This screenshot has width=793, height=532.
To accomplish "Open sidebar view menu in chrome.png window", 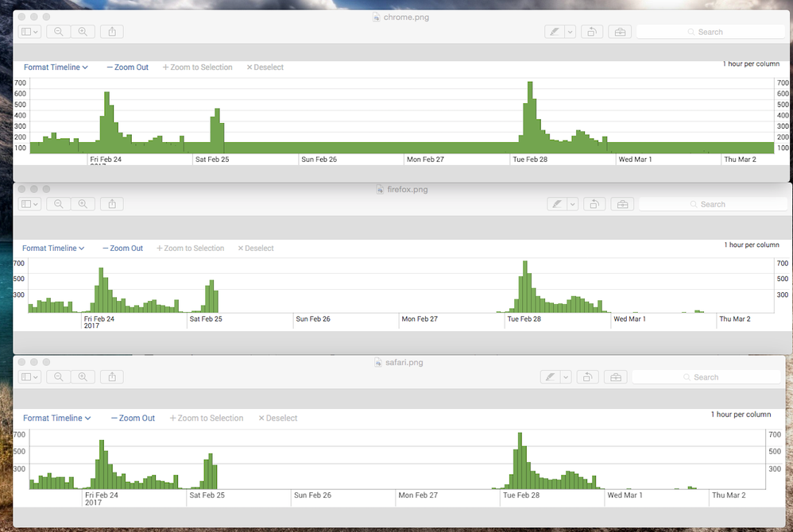I will click(x=30, y=32).
